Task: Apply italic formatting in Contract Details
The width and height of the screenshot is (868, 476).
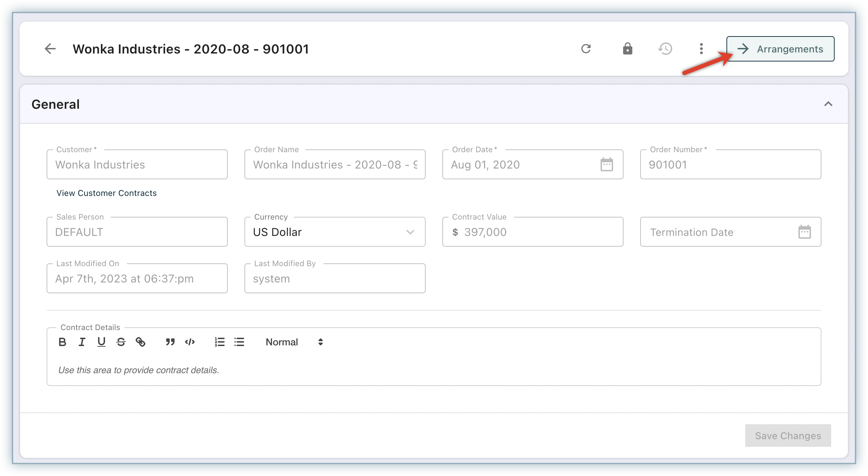Action: (x=82, y=342)
